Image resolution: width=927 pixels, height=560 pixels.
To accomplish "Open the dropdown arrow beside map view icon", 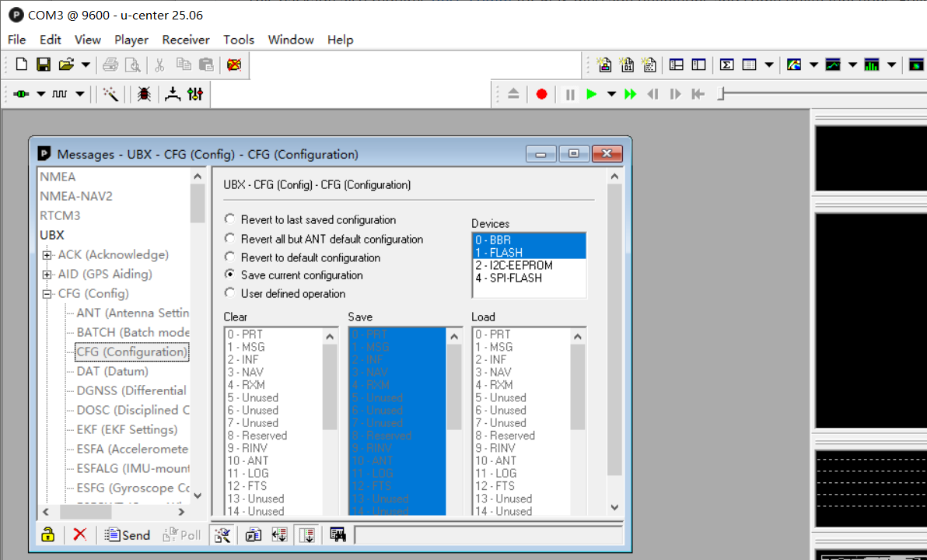I will click(813, 65).
